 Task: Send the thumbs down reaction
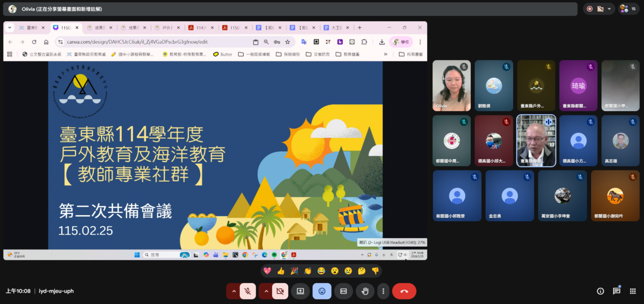(x=375, y=271)
